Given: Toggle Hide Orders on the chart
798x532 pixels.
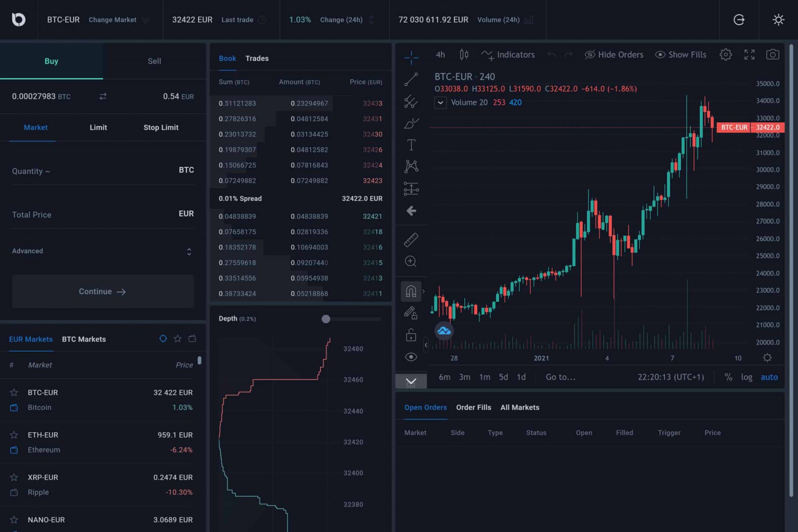Looking at the screenshot, I should coord(614,55).
